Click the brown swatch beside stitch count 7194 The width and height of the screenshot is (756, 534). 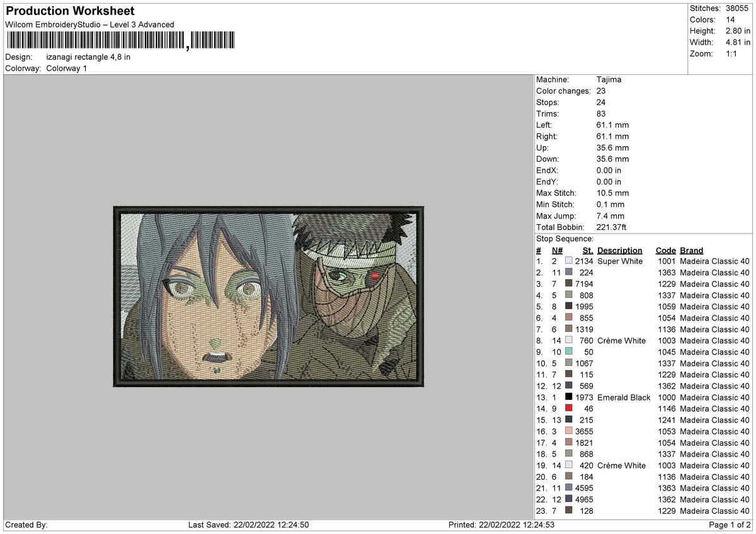click(x=569, y=284)
